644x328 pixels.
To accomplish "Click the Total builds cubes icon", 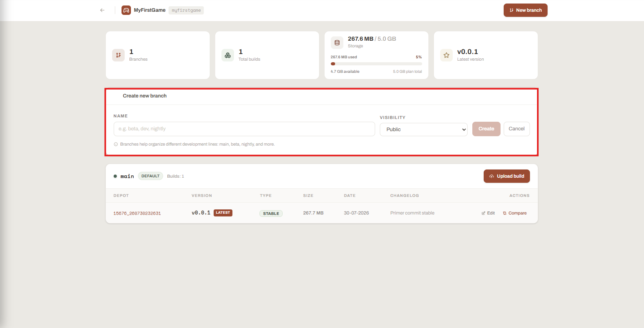I will pos(228,55).
